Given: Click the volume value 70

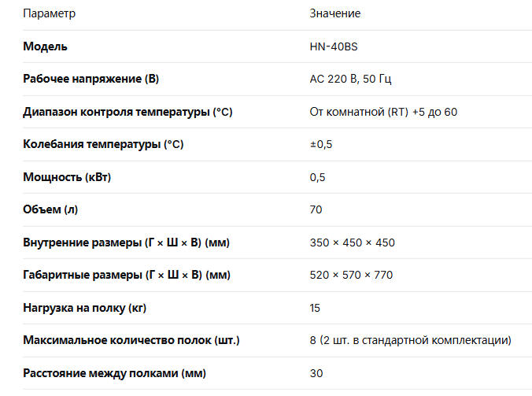Looking at the screenshot, I should coord(316,209).
